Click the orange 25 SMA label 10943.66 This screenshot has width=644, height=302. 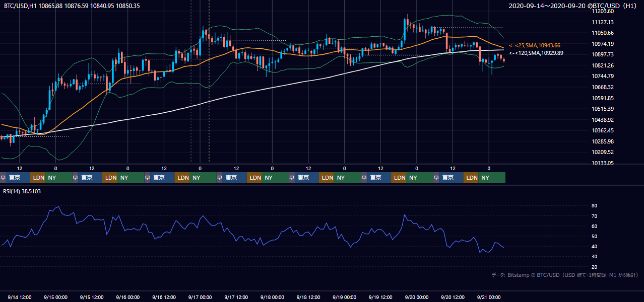tap(535, 45)
